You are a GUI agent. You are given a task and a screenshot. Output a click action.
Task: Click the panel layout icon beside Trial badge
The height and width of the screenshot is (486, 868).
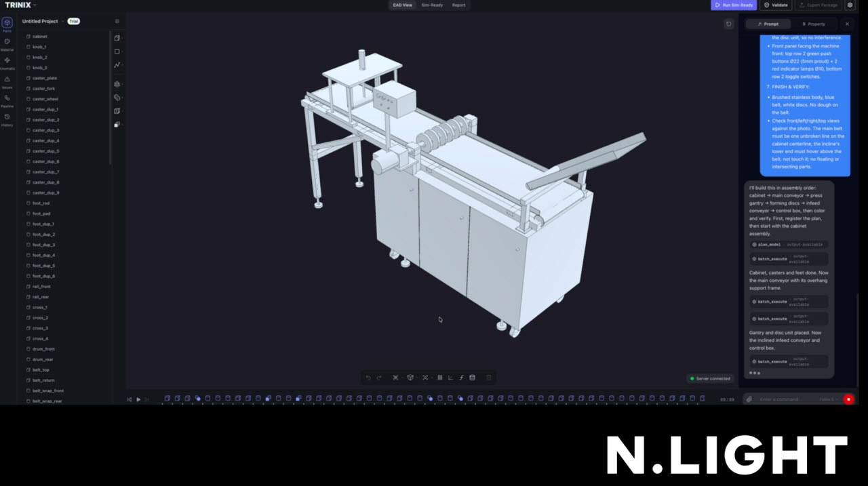pos(117,21)
